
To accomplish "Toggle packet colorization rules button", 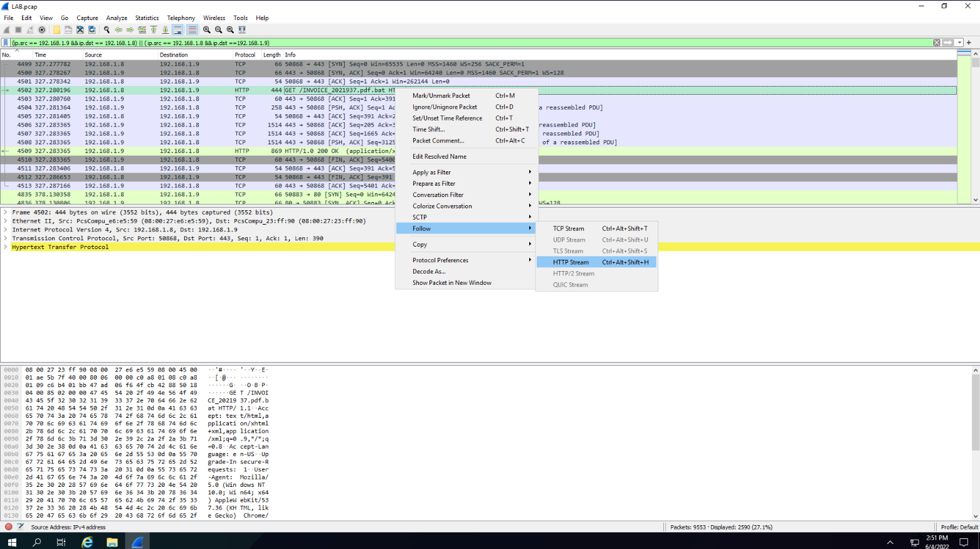I will (x=192, y=29).
